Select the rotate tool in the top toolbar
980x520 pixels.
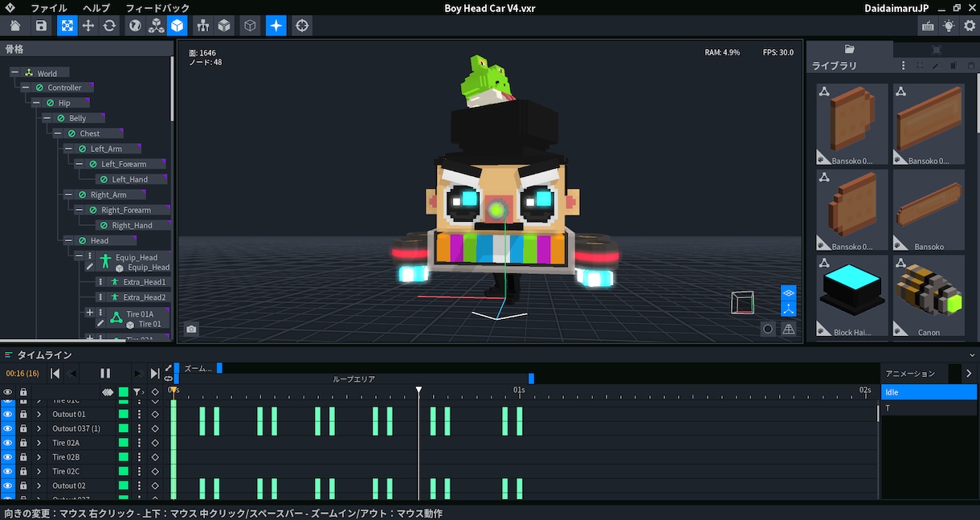(109, 26)
